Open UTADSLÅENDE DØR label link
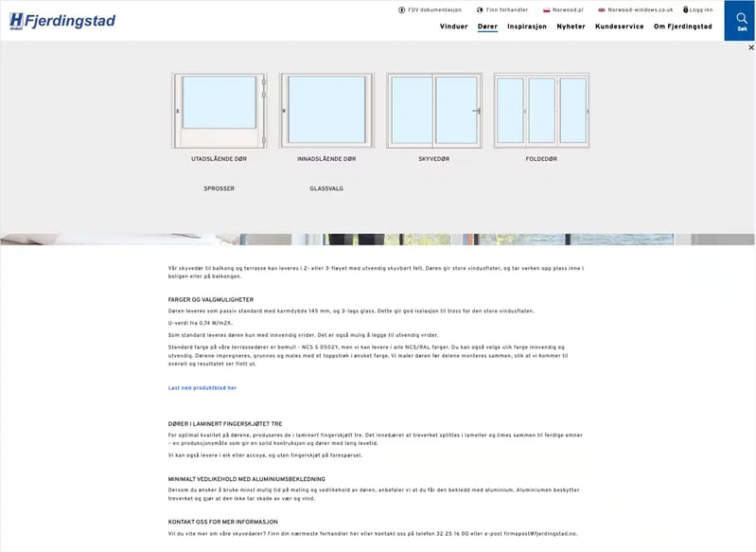The width and height of the screenshot is (756, 552). [x=219, y=159]
